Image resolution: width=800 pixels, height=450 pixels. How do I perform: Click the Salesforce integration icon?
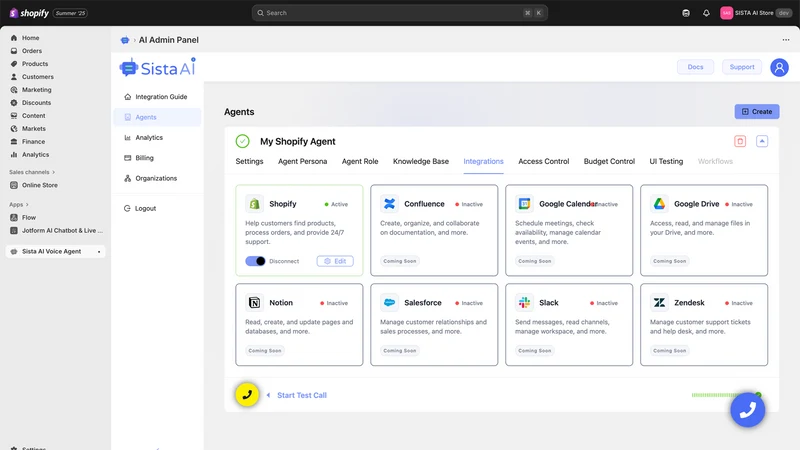click(389, 303)
